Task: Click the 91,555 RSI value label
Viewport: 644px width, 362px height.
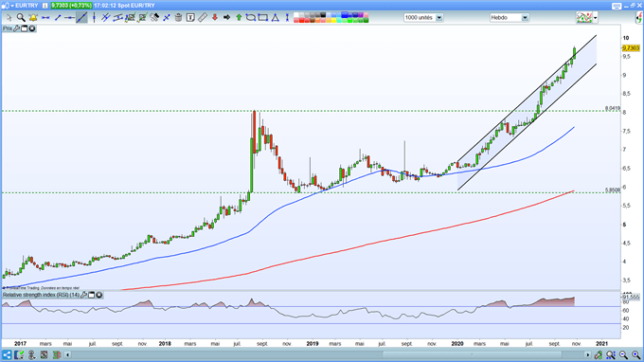Action: pyautogui.click(x=632, y=297)
